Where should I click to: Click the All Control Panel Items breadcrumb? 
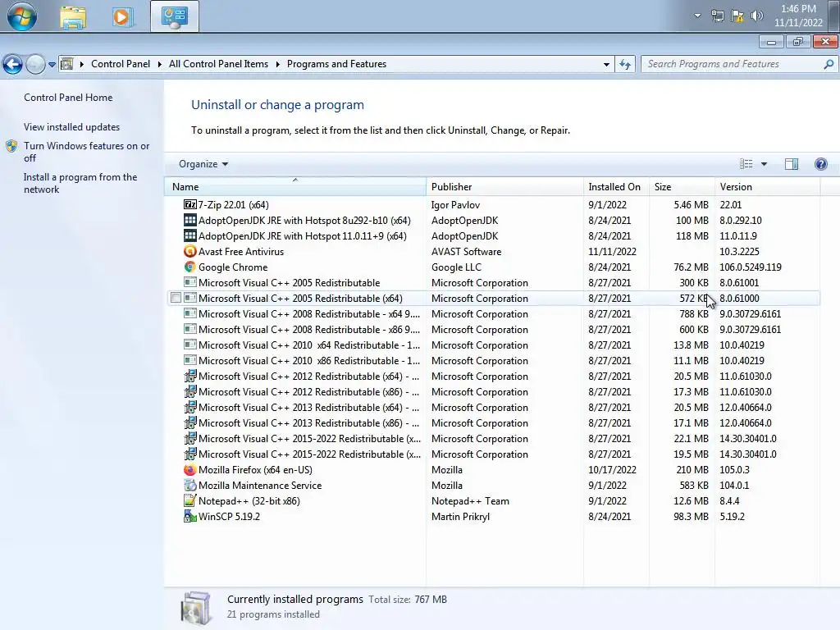click(218, 64)
